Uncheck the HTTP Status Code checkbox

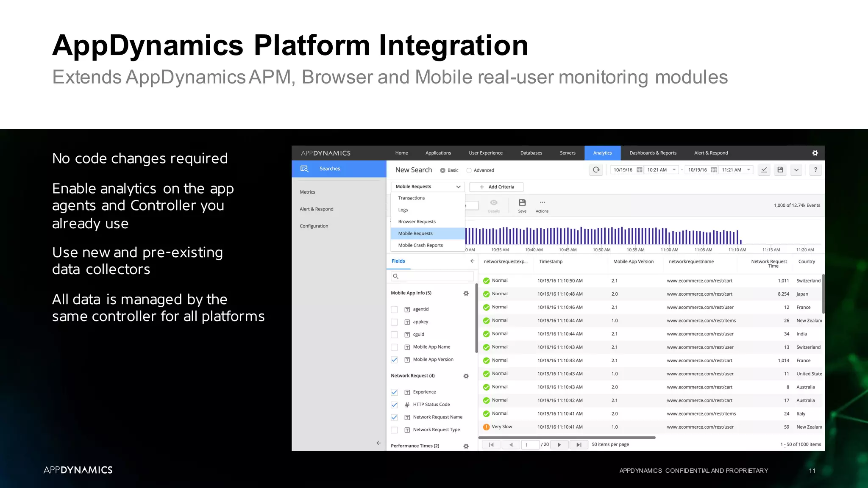coord(394,405)
